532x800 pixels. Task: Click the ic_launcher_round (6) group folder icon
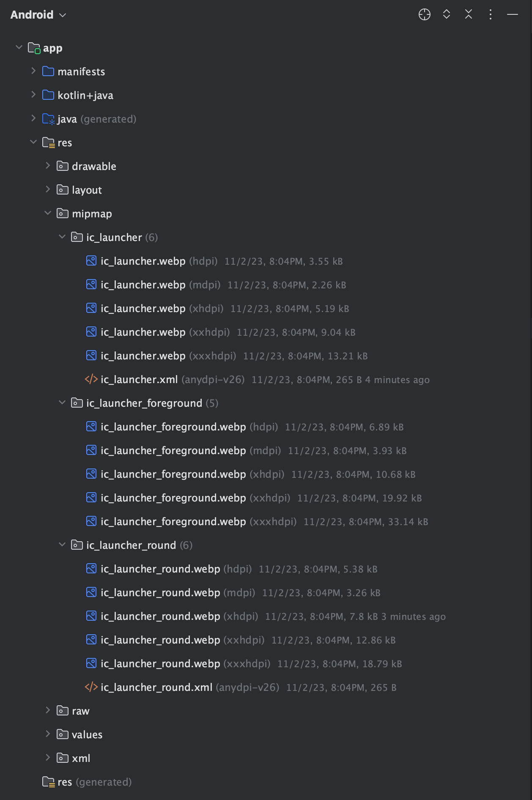(x=77, y=545)
